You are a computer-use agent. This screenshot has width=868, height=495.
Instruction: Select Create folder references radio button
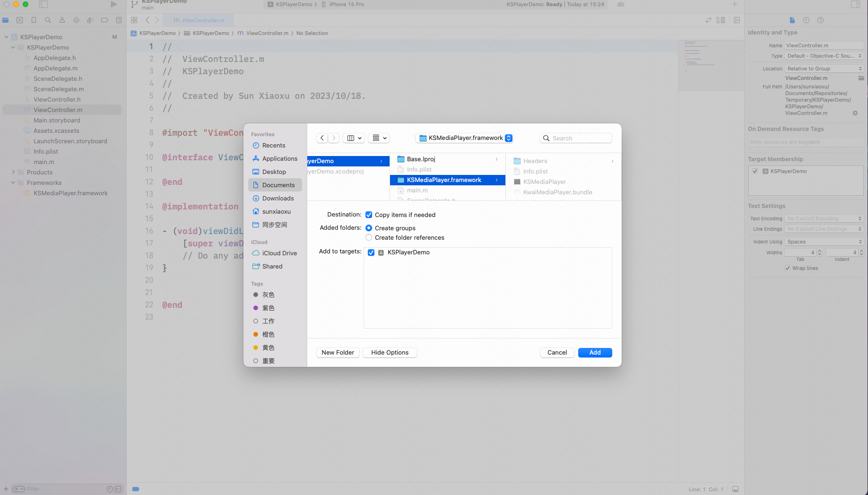tap(369, 237)
